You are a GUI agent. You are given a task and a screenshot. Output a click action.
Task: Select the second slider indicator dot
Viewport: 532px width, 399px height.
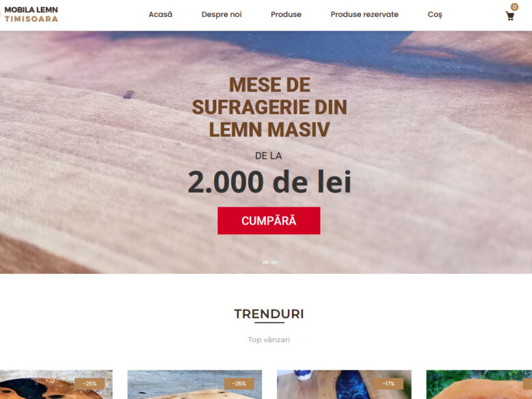click(x=274, y=263)
